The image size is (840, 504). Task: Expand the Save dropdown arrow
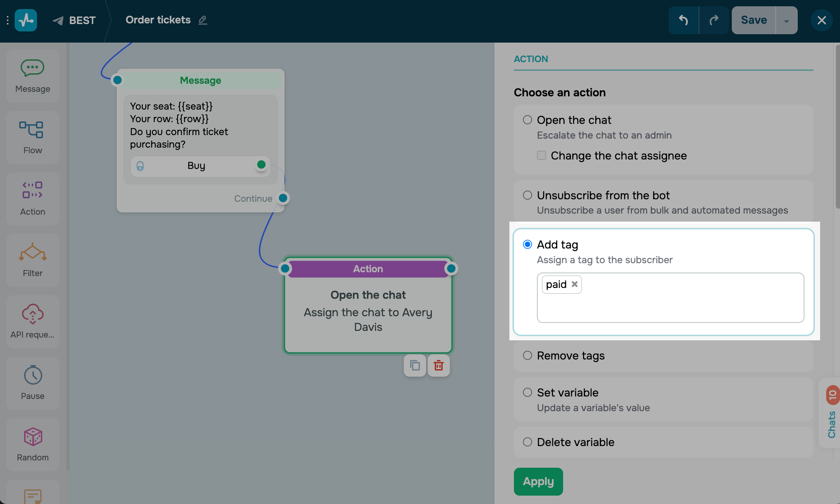tap(786, 20)
